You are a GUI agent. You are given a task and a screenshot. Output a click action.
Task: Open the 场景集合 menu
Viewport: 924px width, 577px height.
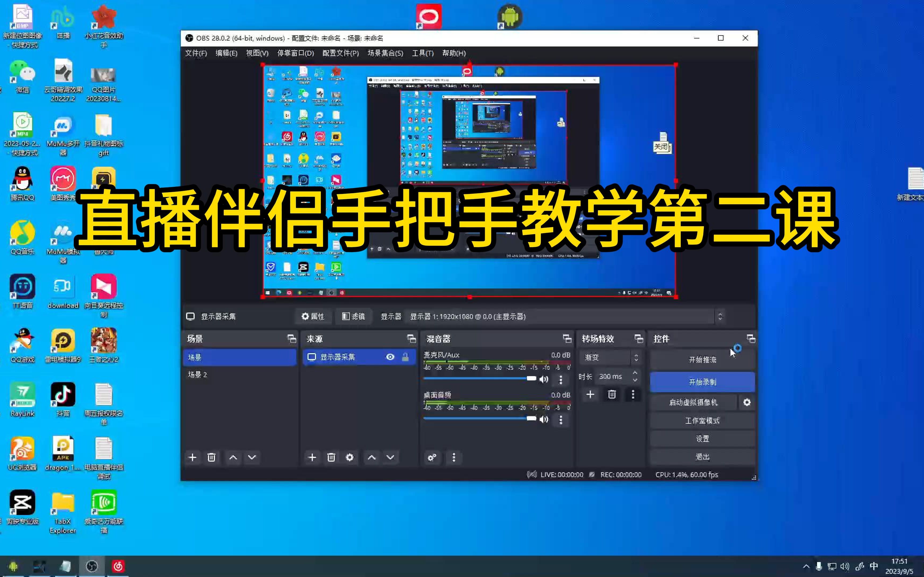point(385,53)
